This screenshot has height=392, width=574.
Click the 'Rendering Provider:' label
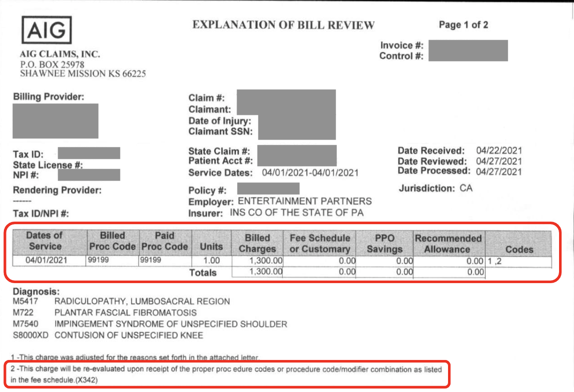[57, 190]
